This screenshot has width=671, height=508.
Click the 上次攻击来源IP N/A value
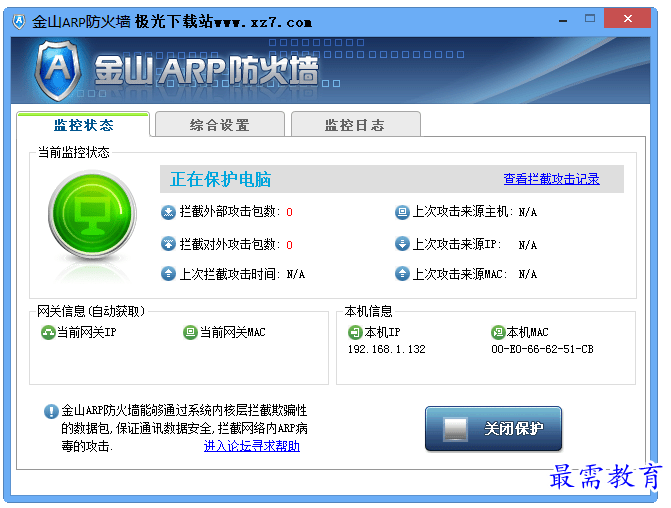click(x=528, y=245)
